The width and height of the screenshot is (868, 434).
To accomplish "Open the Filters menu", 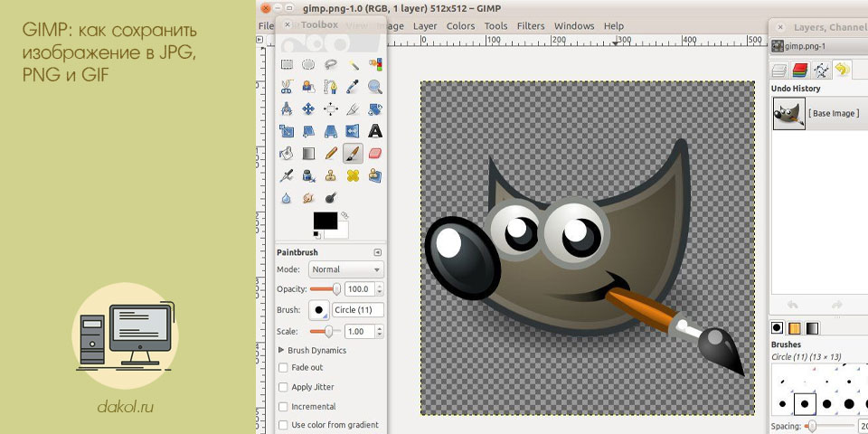I will coord(531,26).
